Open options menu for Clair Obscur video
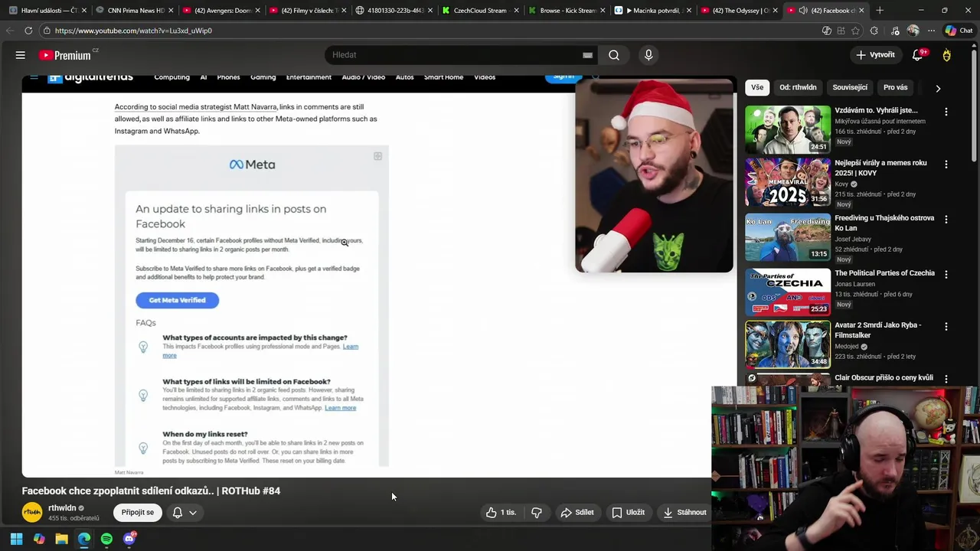This screenshot has height=551, width=980. click(x=946, y=380)
